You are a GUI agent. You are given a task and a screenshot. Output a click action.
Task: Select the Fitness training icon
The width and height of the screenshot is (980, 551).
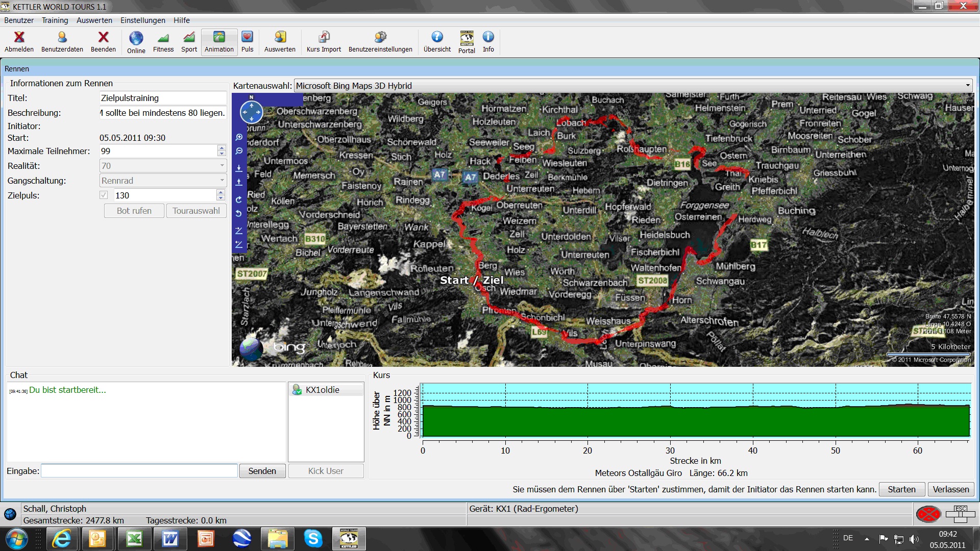point(163,42)
